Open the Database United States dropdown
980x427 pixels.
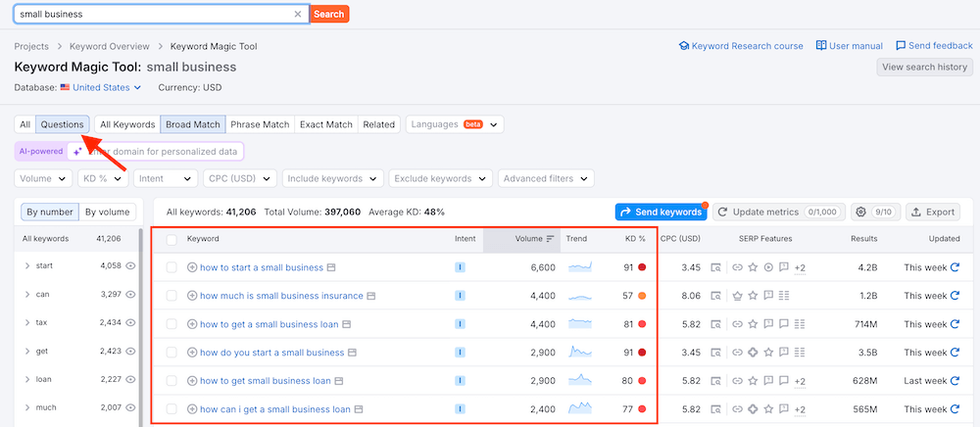pyautogui.click(x=101, y=87)
